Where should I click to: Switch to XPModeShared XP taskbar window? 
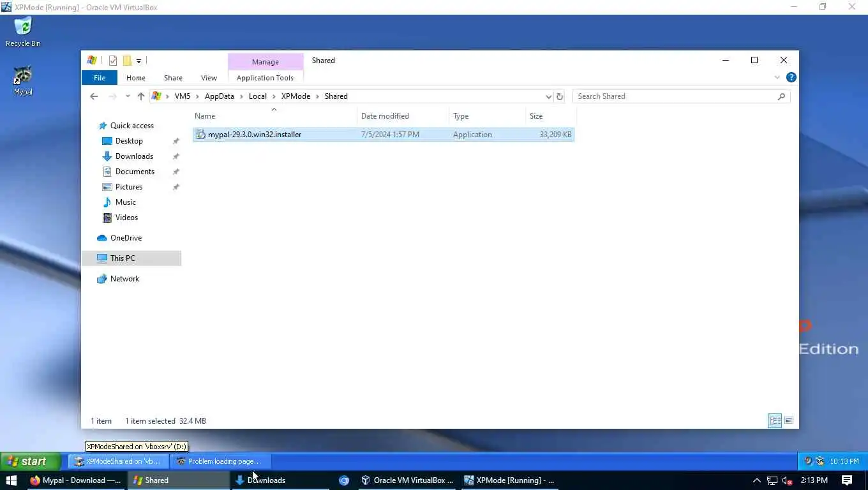pyautogui.click(x=118, y=461)
